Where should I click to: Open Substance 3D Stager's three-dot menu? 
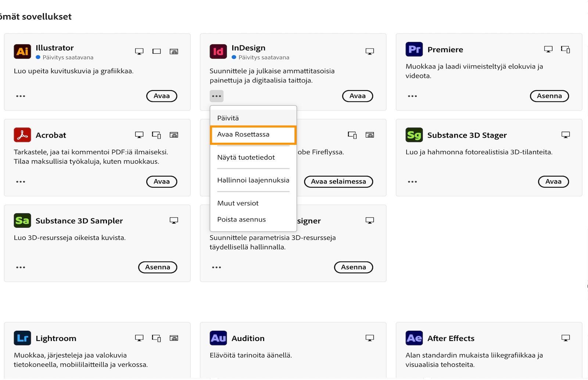(x=412, y=182)
